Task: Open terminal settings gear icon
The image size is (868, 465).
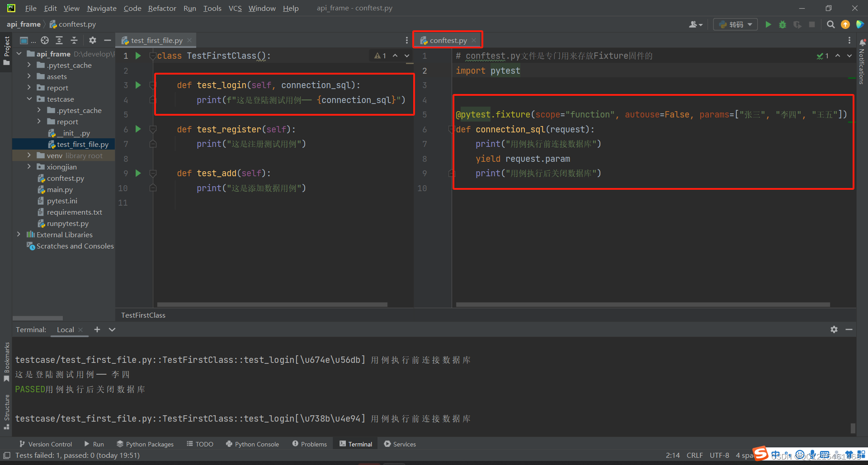Action: click(x=834, y=329)
